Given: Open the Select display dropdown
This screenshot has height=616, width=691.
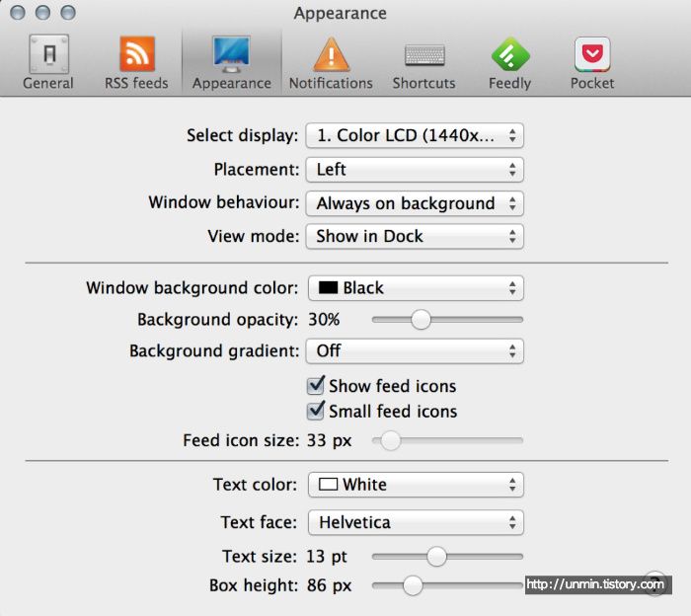Looking at the screenshot, I should coord(415,135).
